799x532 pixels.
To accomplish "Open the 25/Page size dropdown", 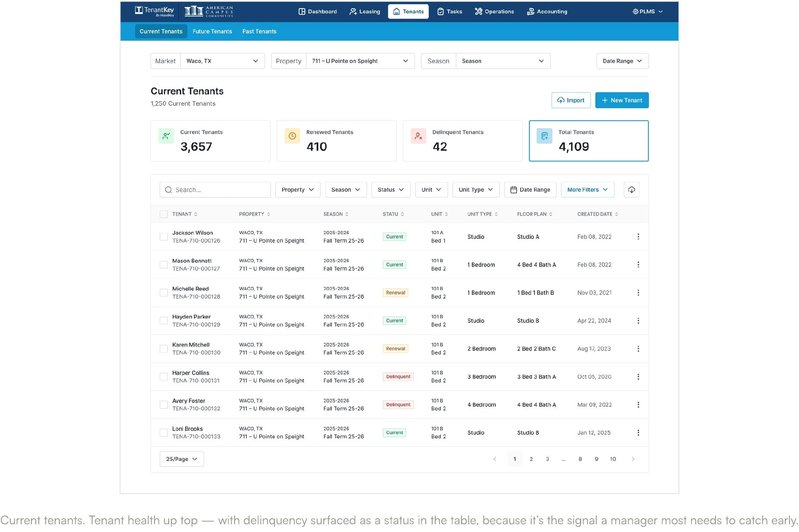I will click(182, 459).
